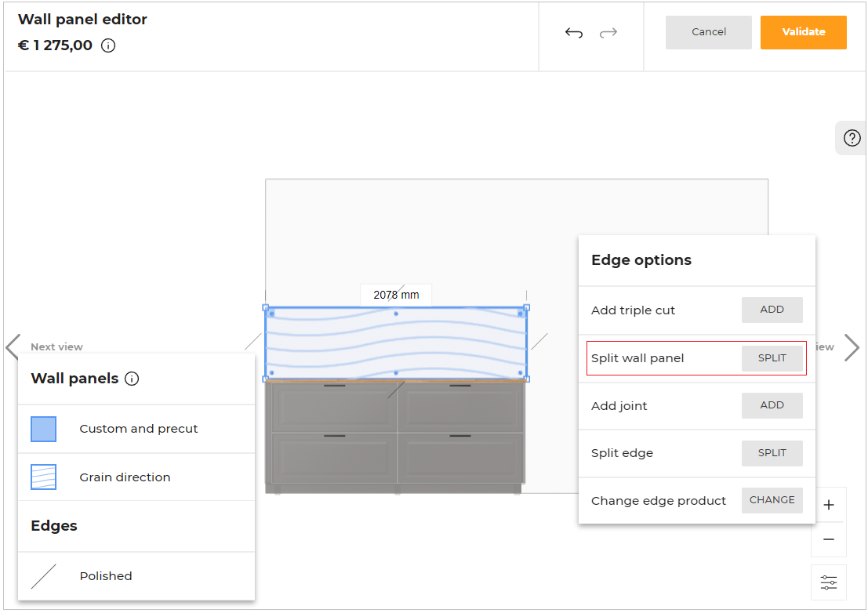The width and height of the screenshot is (868, 613).
Task: Click the Wall panels info icon
Action: pyautogui.click(x=132, y=379)
